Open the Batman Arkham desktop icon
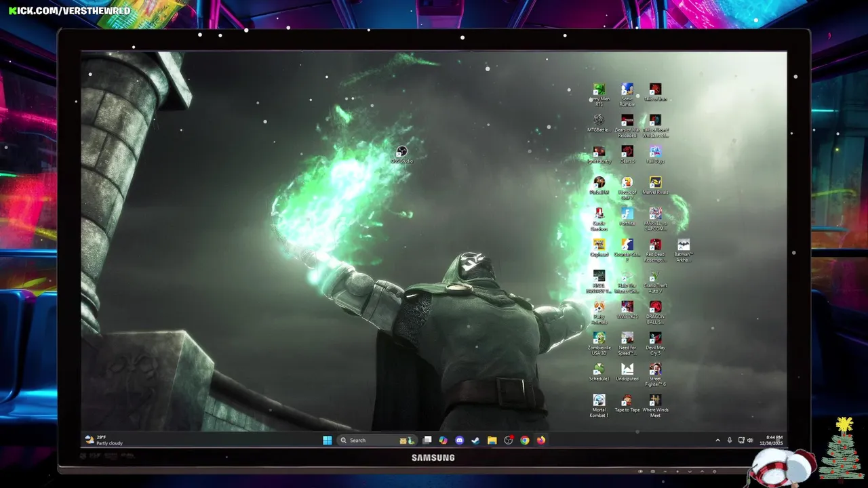This screenshot has width=868, height=488. coord(684,250)
